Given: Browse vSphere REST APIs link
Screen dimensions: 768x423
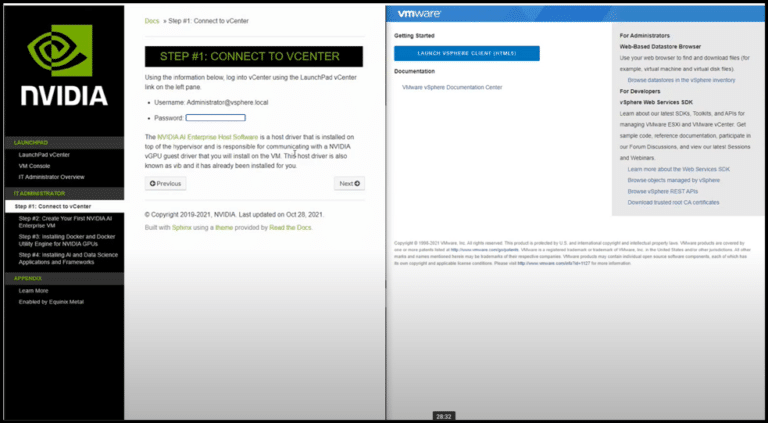Looking at the screenshot, I should tap(663, 191).
